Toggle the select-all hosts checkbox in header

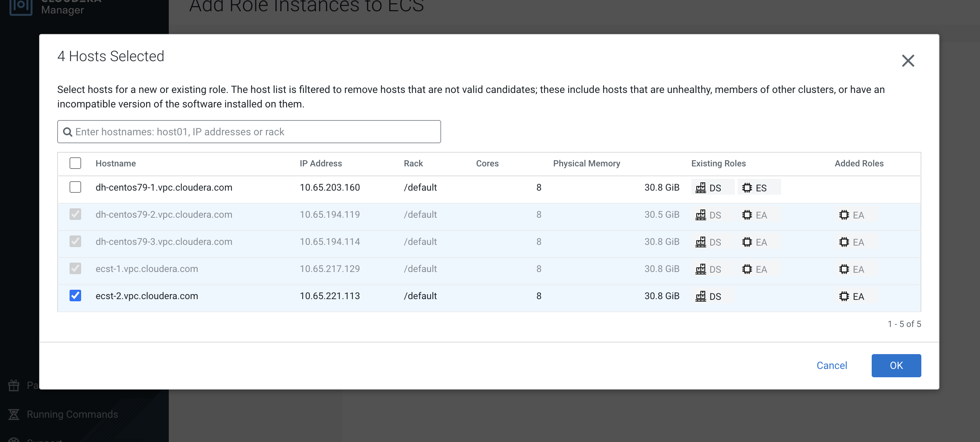75,163
